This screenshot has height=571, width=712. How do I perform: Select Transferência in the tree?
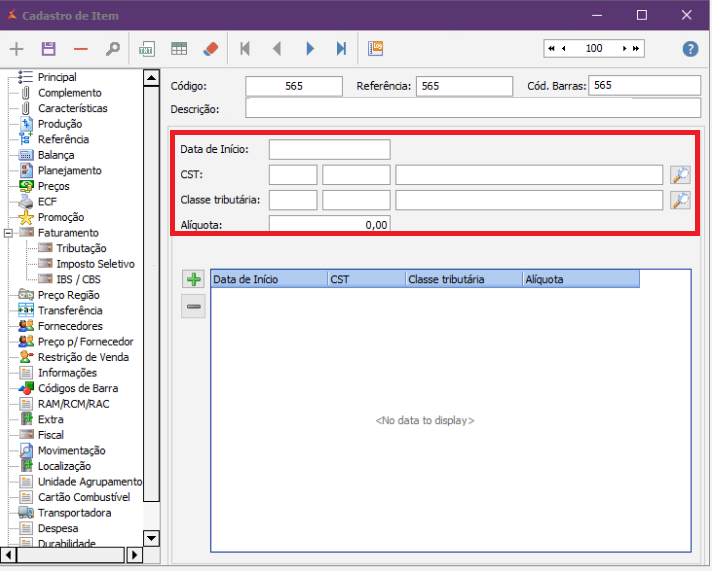click(x=70, y=310)
